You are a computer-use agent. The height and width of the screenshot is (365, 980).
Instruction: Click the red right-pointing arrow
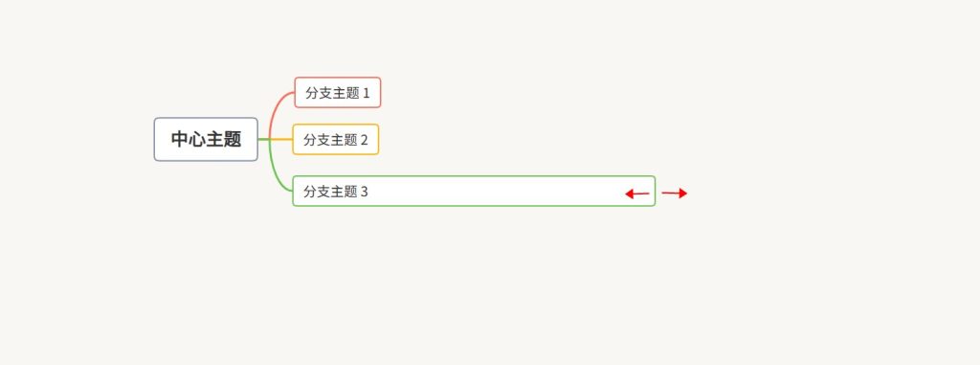point(675,194)
